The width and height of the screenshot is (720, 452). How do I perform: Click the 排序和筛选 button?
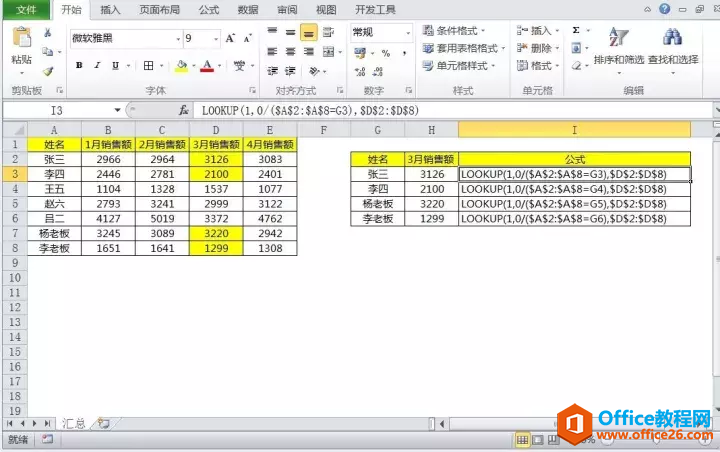[x=619, y=48]
